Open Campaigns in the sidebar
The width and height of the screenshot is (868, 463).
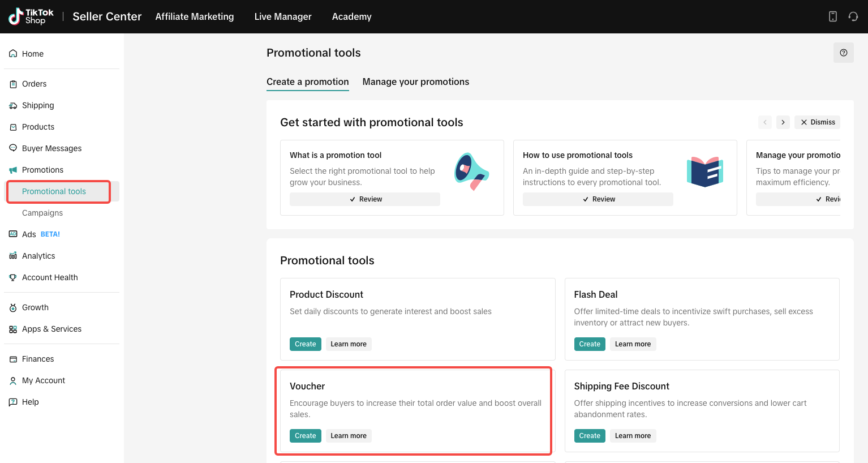[x=42, y=213]
